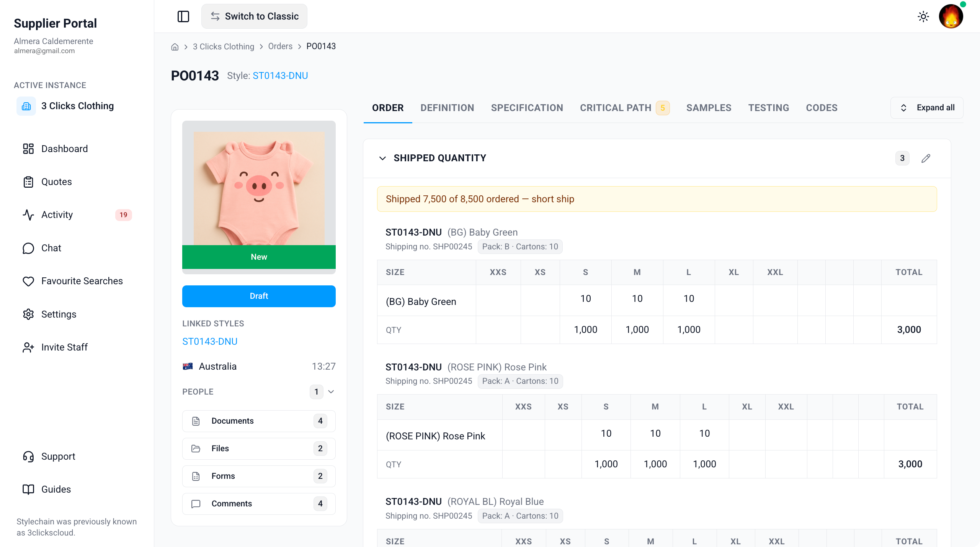Switch to the SAMPLES tab

coord(709,108)
